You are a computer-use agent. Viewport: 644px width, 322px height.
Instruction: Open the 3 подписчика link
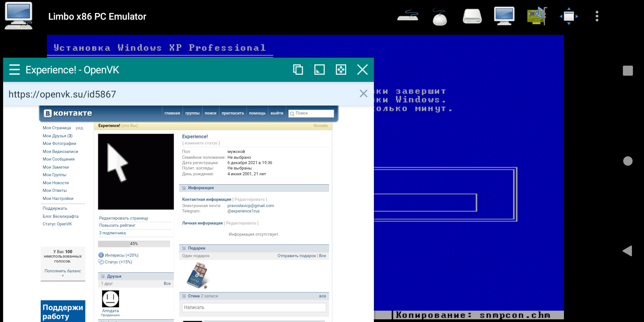[x=113, y=233]
